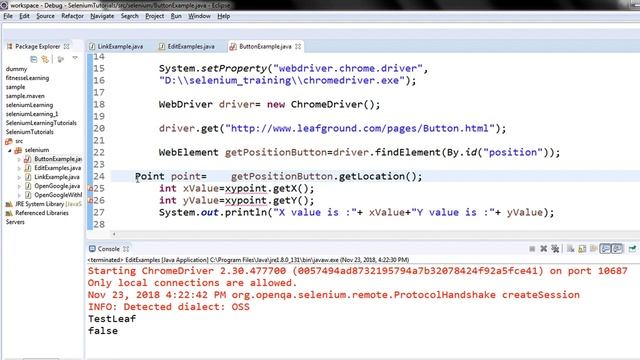Select the ButtonExample.java editor tab

coord(265,46)
